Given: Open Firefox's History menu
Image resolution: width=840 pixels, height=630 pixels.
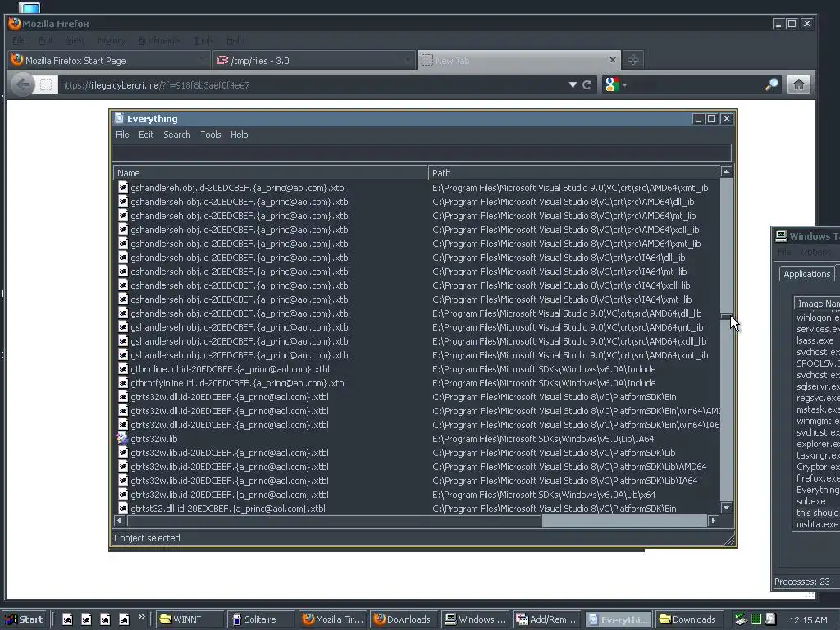Looking at the screenshot, I should [x=111, y=40].
